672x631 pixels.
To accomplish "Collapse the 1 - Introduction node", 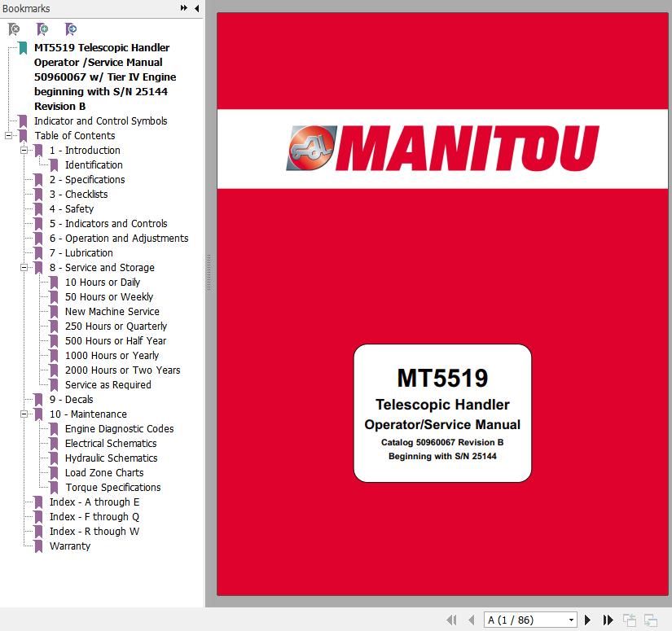I will point(24,150).
